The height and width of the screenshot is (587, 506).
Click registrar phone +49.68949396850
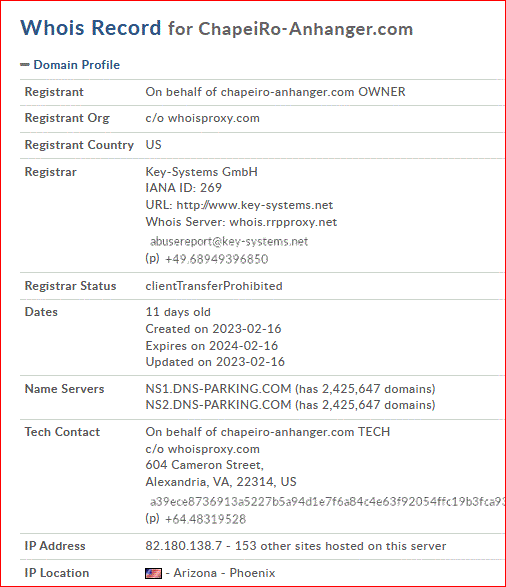click(x=216, y=259)
